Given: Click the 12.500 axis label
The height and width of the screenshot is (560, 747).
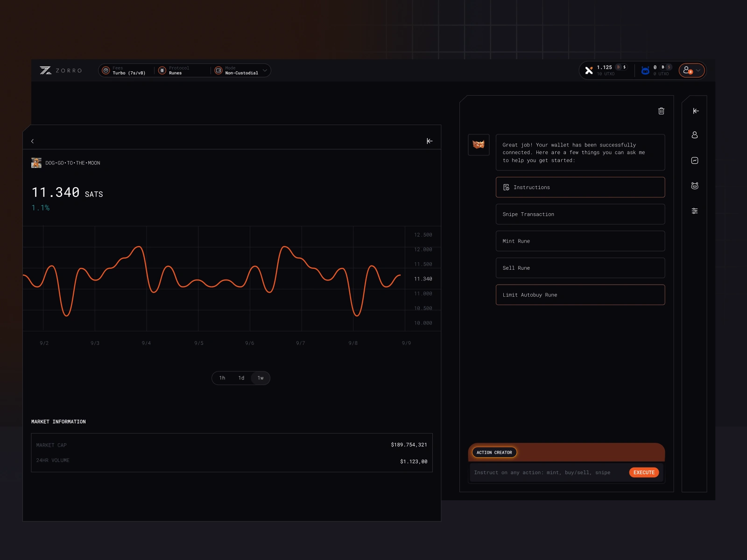Looking at the screenshot, I should [423, 235].
